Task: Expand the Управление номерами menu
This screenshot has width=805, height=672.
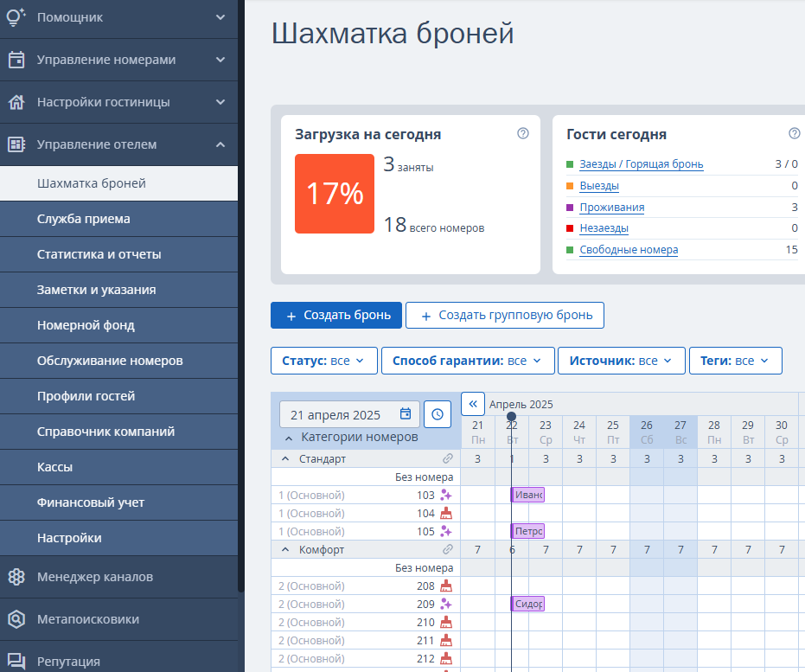Action: click(x=118, y=60)
